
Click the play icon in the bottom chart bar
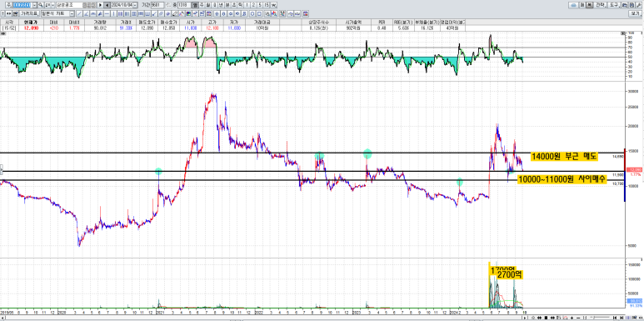[525, 318]
